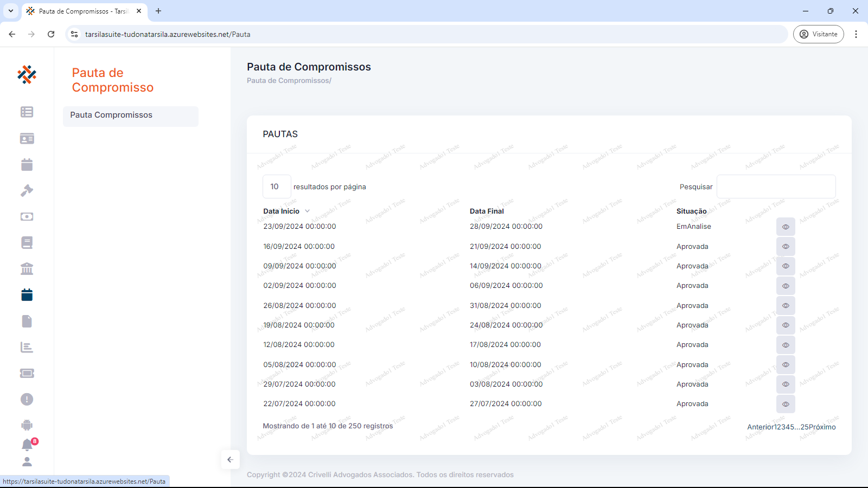868x488 pixels.
Task: Sort by the Situação column header
Action: pyautogui.click(x=691, y=211)
